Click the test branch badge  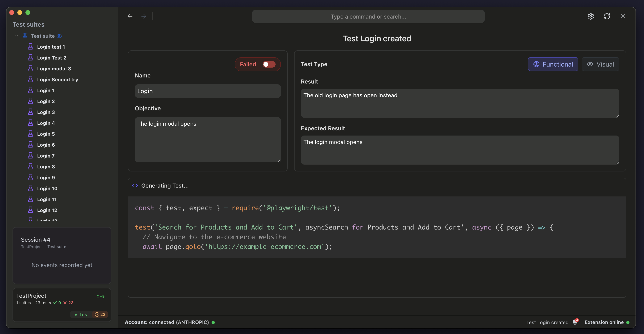click(x=82, y=314)
